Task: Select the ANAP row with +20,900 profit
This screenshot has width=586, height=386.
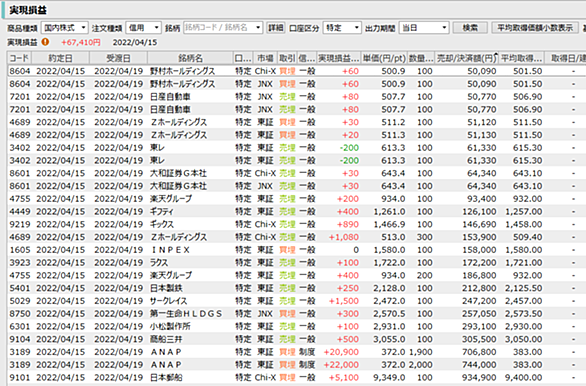Action: pyautogui.click(x=297, y=352)
